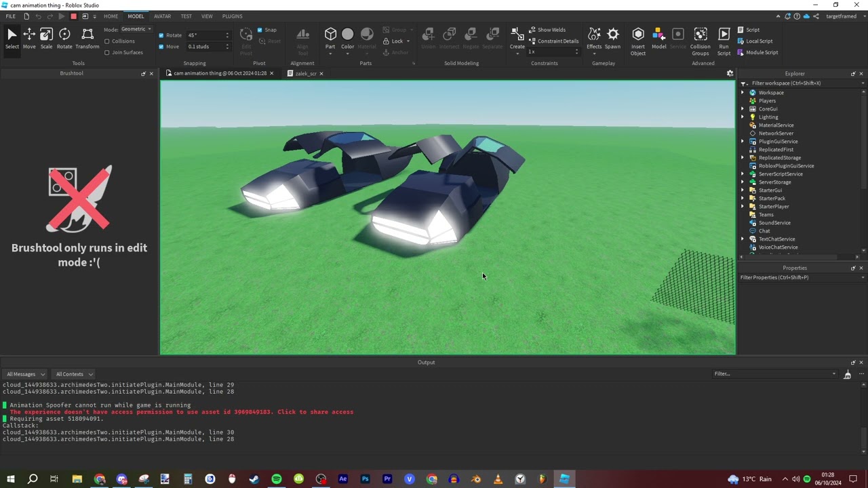Click the Collision Groups icon

(701, 41)
